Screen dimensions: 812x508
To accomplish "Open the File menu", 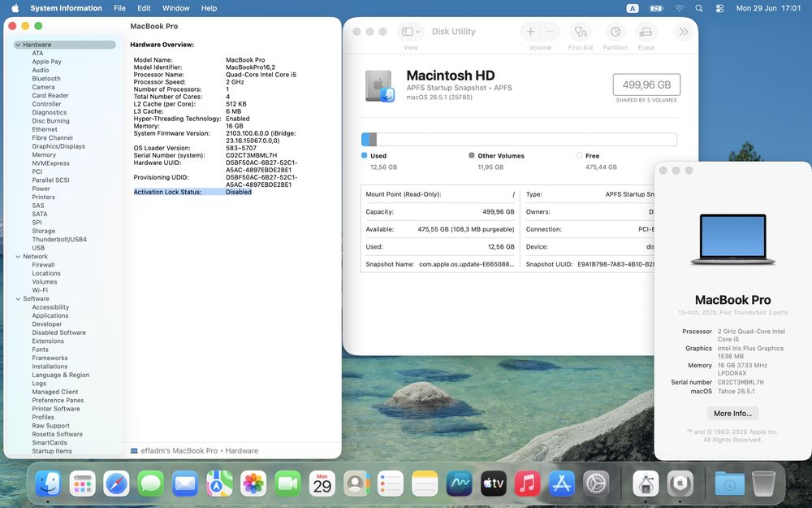I will 119,8.
